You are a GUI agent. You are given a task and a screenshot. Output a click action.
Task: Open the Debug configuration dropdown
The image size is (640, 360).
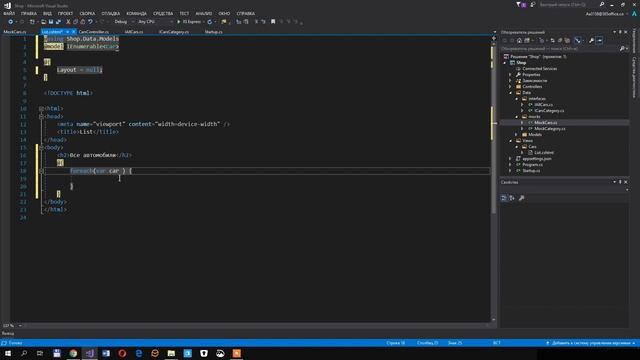(x=124, y=22)
